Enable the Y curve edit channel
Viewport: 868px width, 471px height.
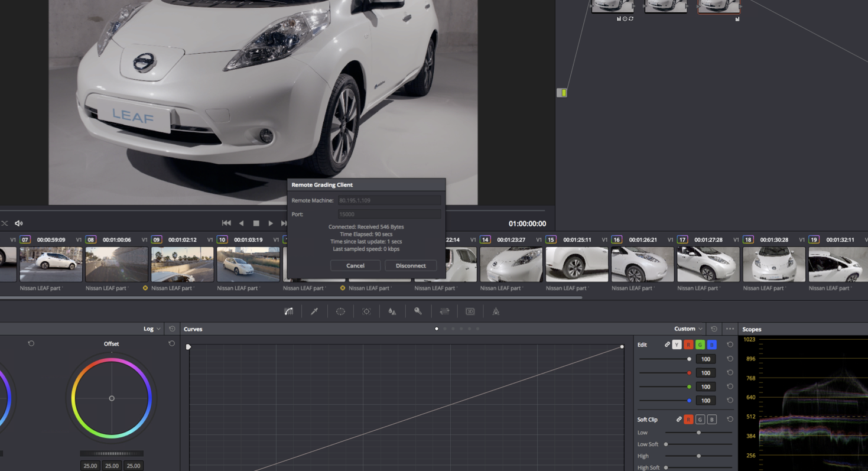click(677, 345)
